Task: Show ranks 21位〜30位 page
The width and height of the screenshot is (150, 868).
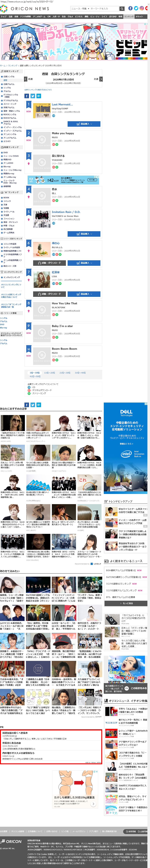Action: pyautogui.click(x=65, y=373)
